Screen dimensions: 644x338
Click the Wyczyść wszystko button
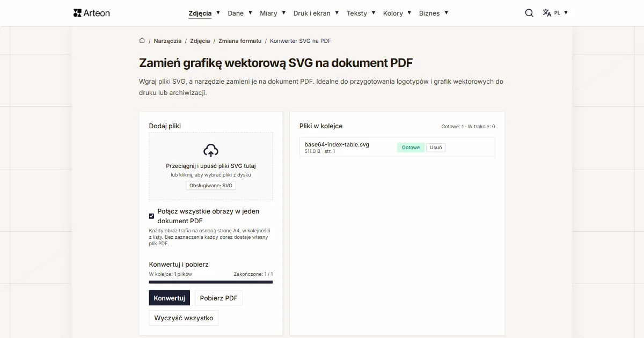point(184,318)
